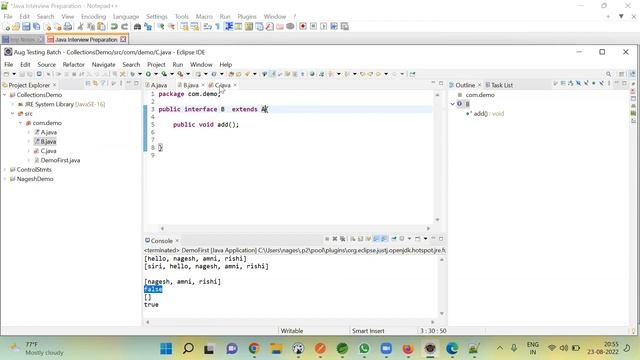Open Eclipse Refactor menu

[x=73, y=64]
